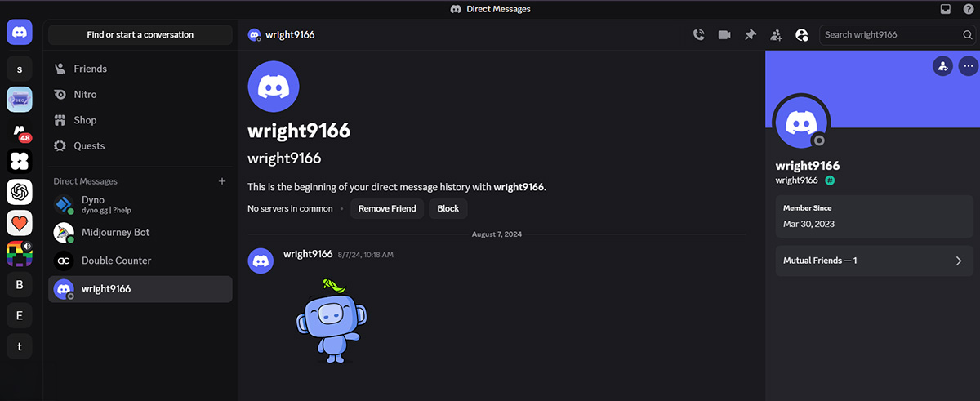Open the rainbow pixel server icon
980x401 pixels.
click(x=20, y=254)
